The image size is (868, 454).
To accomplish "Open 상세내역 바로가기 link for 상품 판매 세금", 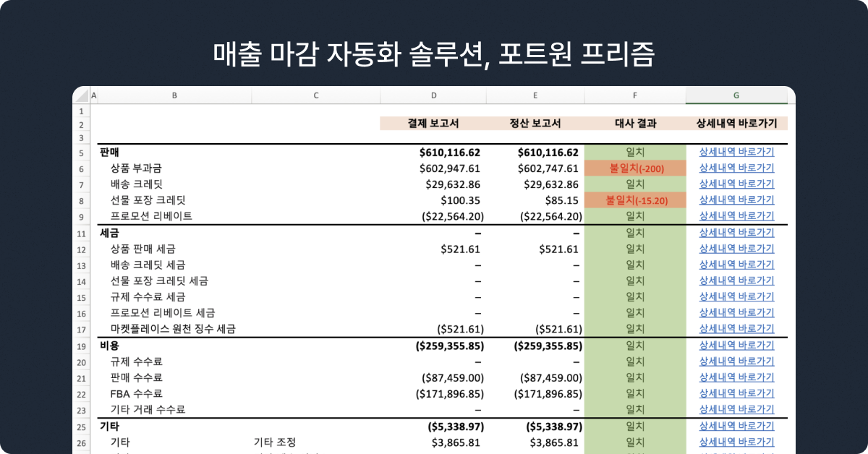I will coord(736,249).
